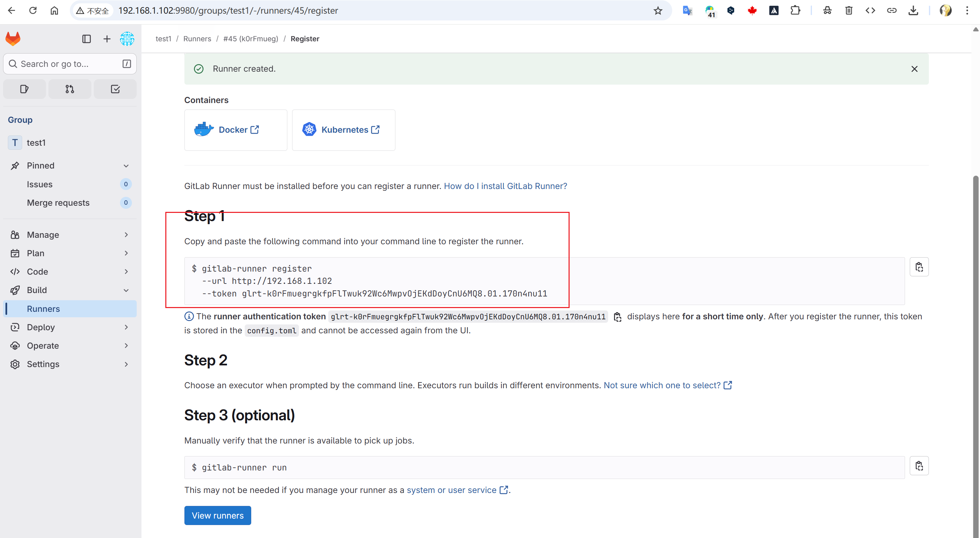Image resolution: width=980 pixels, height=538 pixels.
Task: Toggle the sidebar collapse icon
Action: (x=86, y=39)
